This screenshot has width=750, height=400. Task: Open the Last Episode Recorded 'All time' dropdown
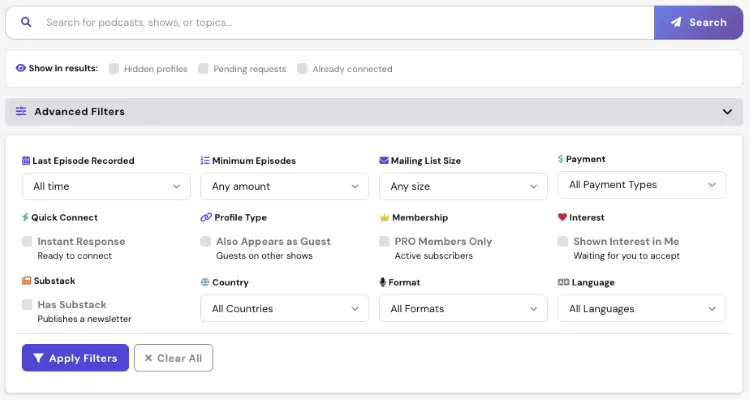click(x=106, y=186)
